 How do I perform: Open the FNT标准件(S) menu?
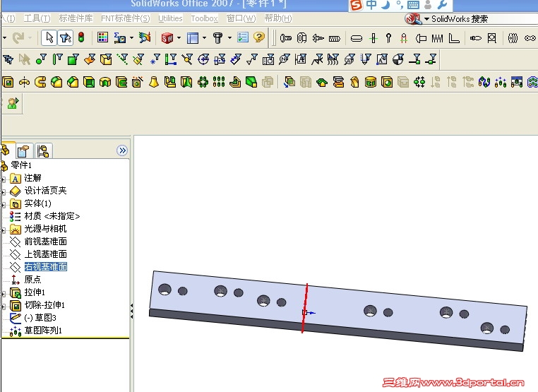(x=126, y=18)
